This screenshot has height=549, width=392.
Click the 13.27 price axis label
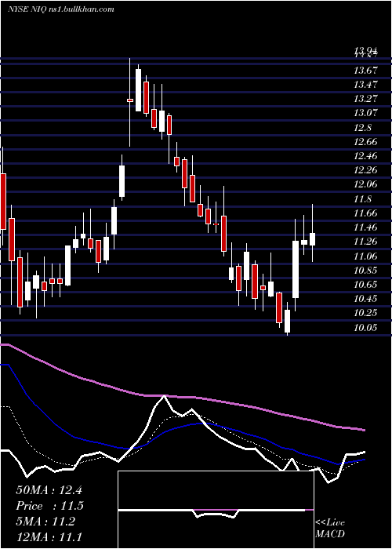click(366, 99)
